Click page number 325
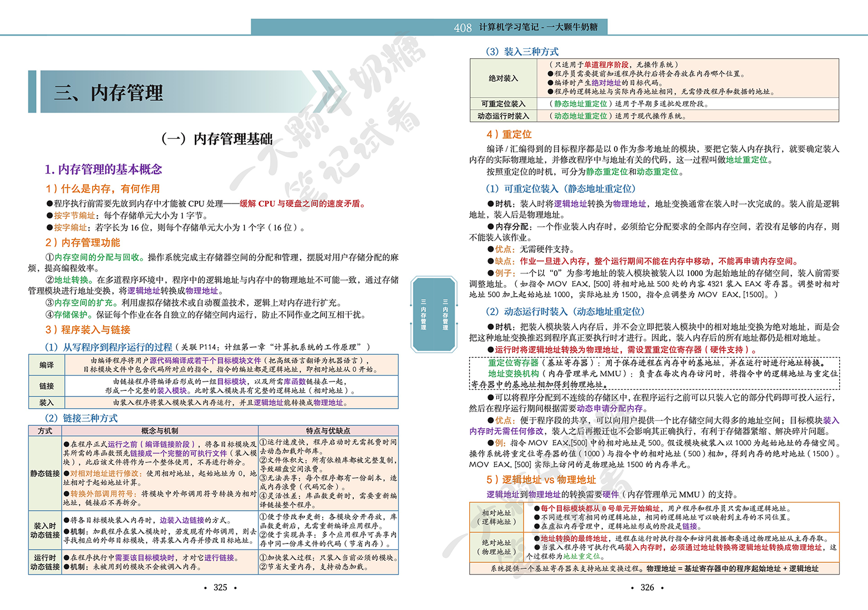This screenshot has width=868, height=610. click(220, 587)
